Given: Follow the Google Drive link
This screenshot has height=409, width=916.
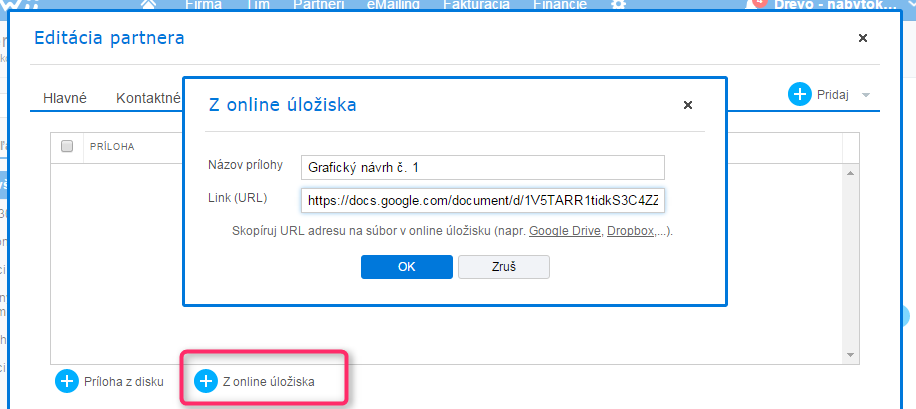Looking at the screenshot, I should [x=565, y=231].
